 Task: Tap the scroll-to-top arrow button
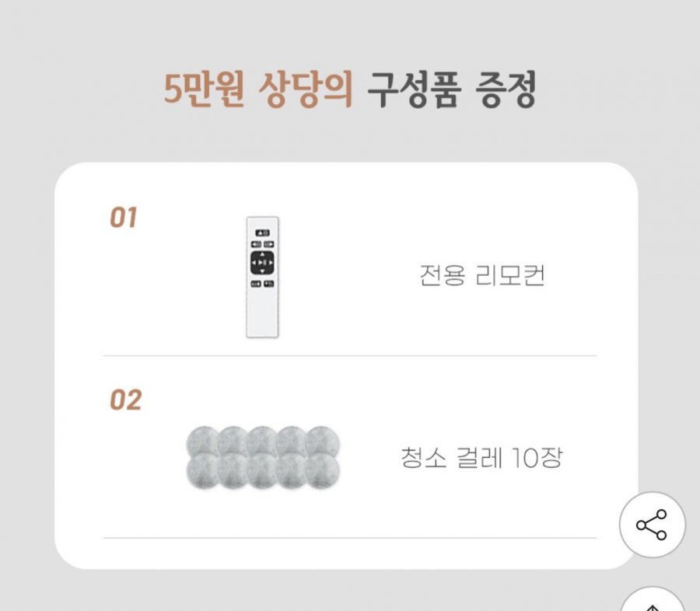click(x=652, y=602)
